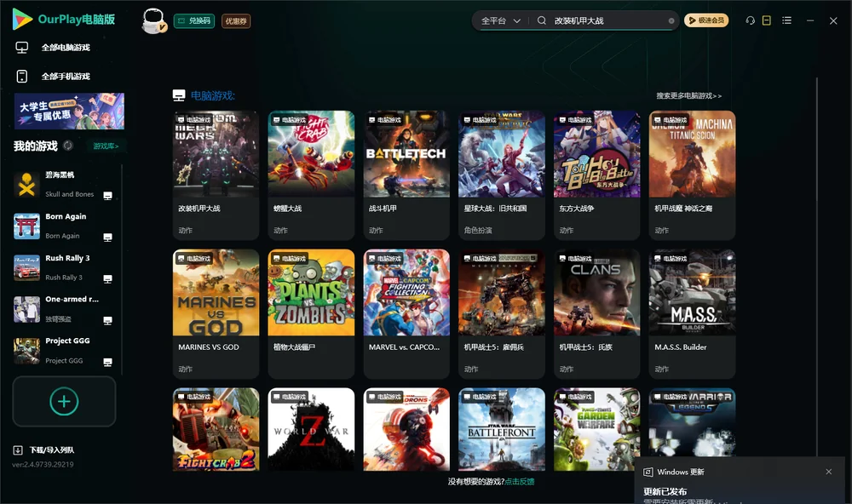Click the 电脑游戏 section monitor icon
Screen dimensions: 852x504
click(179, 95)
